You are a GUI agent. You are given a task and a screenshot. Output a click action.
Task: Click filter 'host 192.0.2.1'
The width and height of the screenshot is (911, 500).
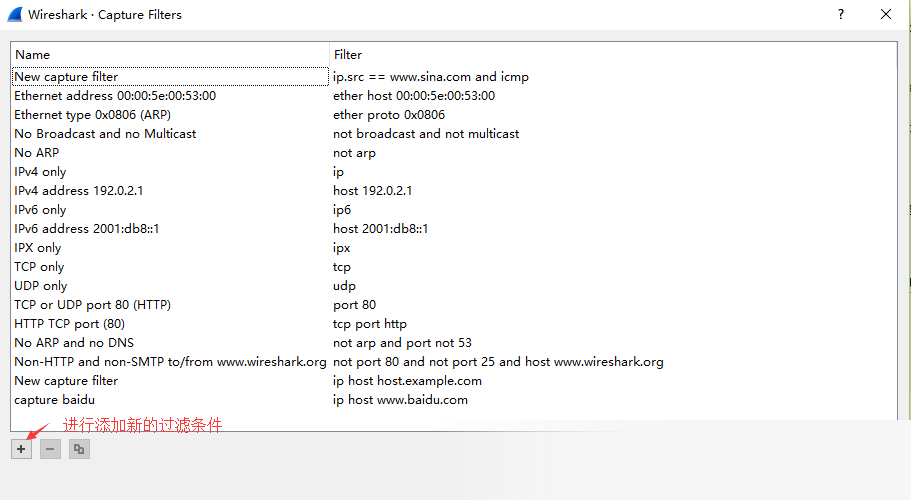372,191
